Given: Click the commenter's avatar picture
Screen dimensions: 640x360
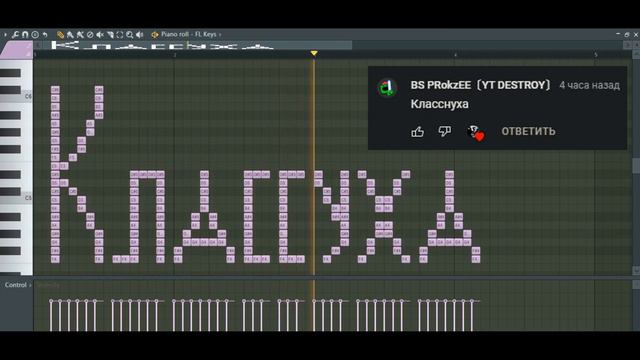Looking at the screenshot, I should tap(387, 87).
